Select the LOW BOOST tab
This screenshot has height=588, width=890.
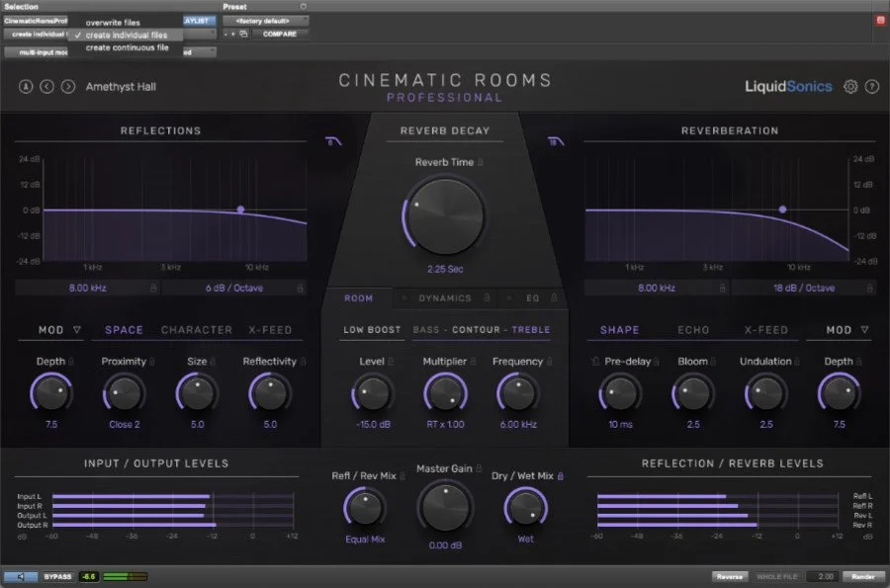click(x=372, y=330)
